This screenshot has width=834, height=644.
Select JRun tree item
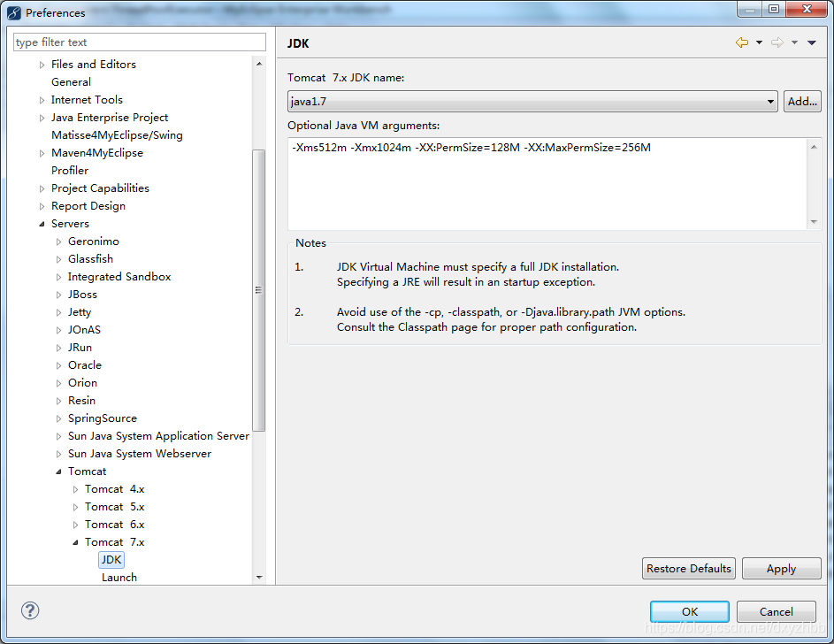[x=80, y=348]
